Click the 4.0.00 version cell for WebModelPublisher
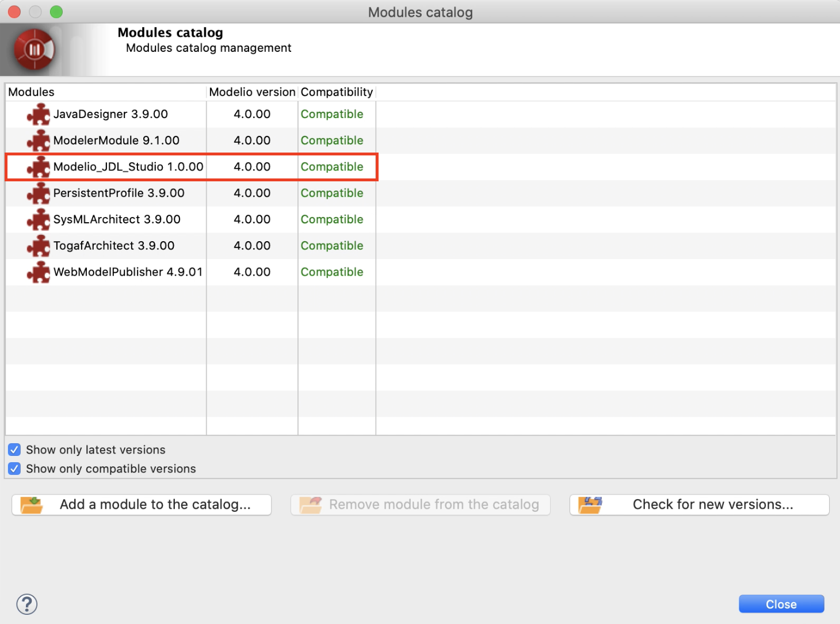Viewport: 840px width, 624px height. click(x=252, y=272)
